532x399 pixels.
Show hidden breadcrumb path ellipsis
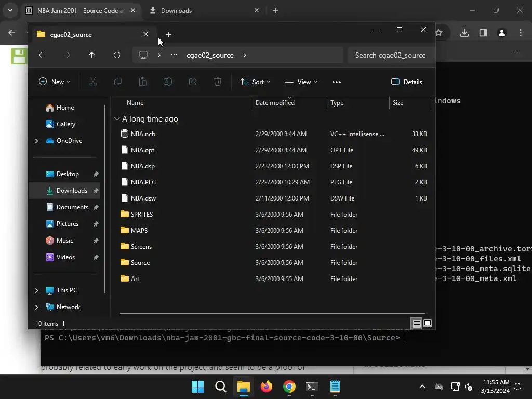coord(174,55)
